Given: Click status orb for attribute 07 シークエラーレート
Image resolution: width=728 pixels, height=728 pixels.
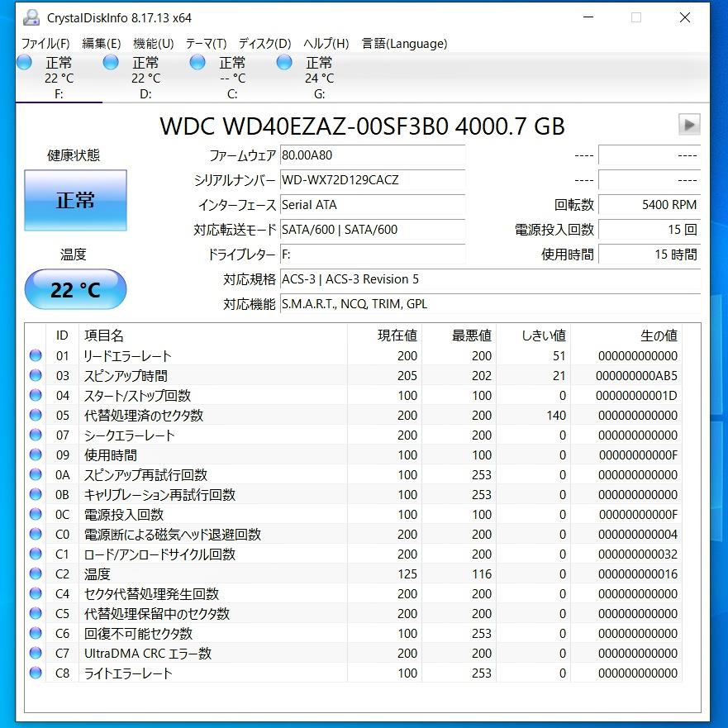Looking at the screenshot, I should click(x=36, y=435).
